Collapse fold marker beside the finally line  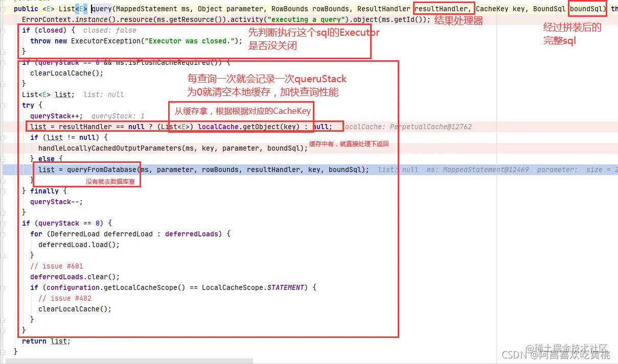4,191
